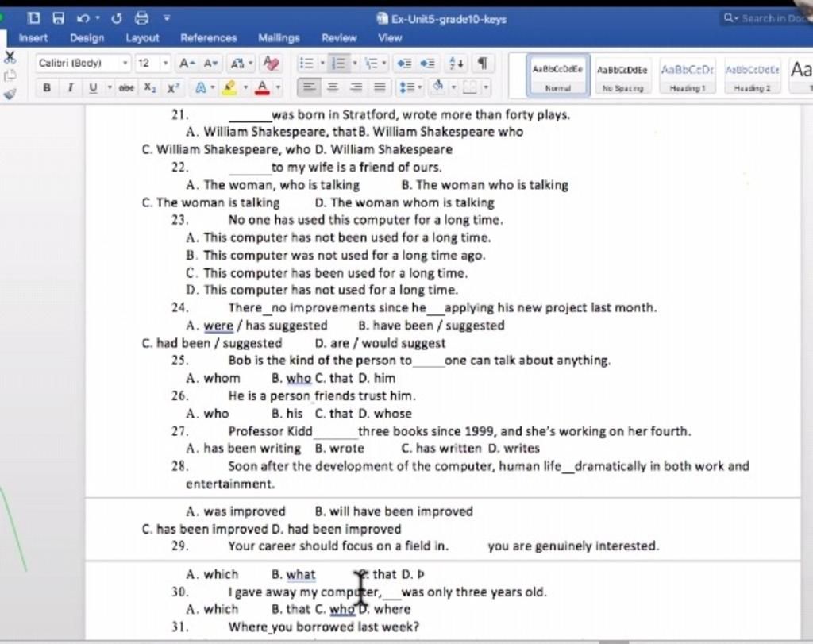The width and height of the screenshot is (813, 644).
Task: Toggle Underline formatting
Action: [94, 87]
